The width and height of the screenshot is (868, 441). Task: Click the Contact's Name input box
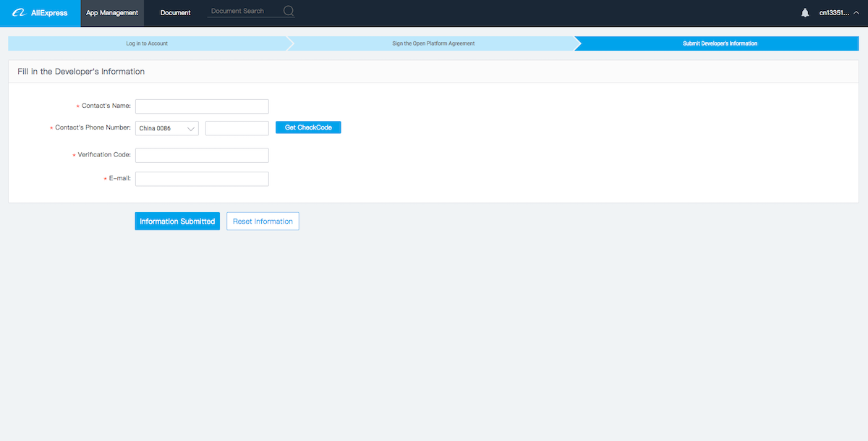tap(202, 106)
